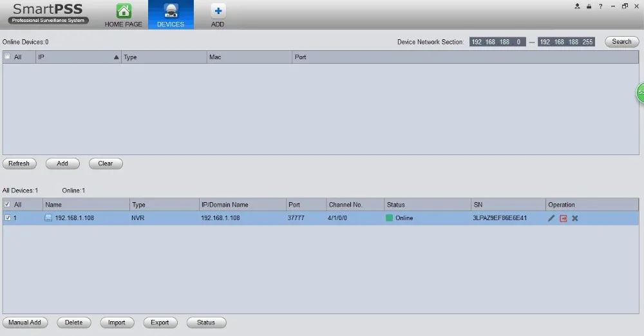Click All Devices:1 label

(x=20, y=190)
